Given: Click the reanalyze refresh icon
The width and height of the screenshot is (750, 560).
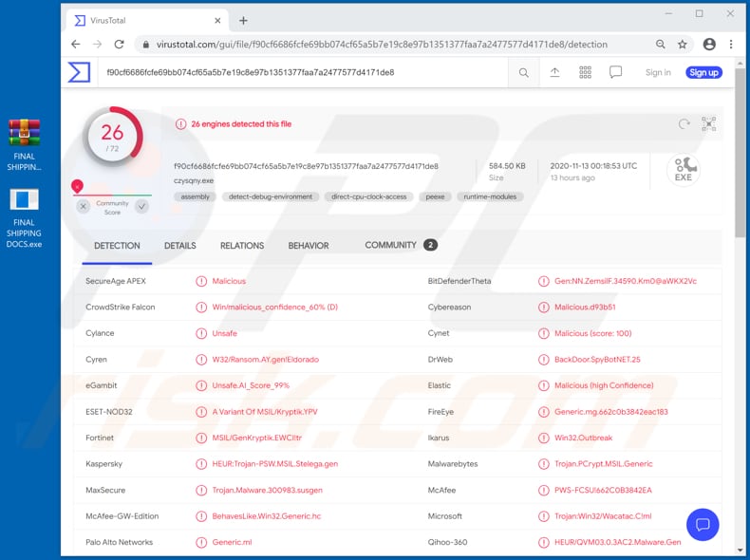Looking at the screenshot, I should click(684, 123).
